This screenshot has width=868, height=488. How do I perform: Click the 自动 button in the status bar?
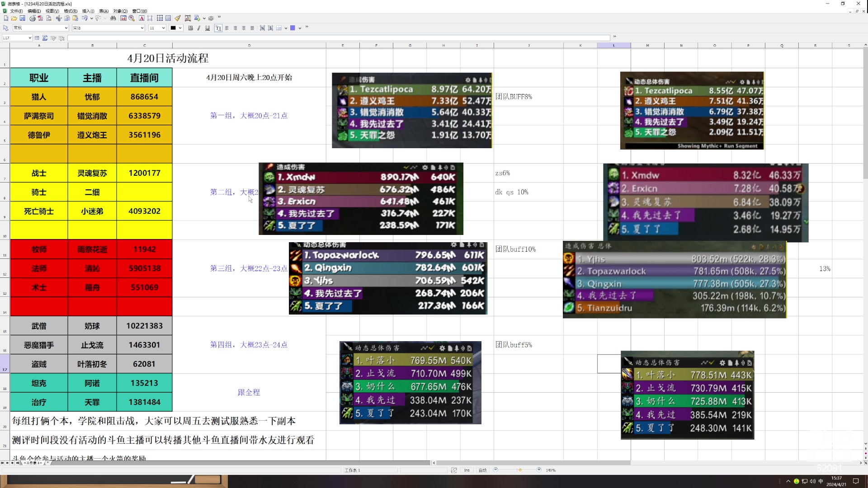click(x=482, y=470)
